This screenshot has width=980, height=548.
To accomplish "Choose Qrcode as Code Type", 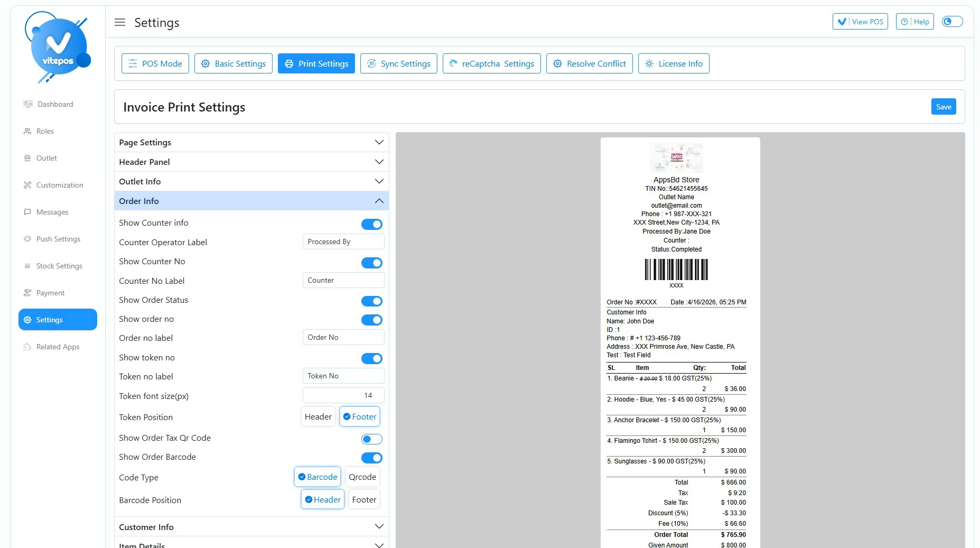I will click(x=362, y=477).
